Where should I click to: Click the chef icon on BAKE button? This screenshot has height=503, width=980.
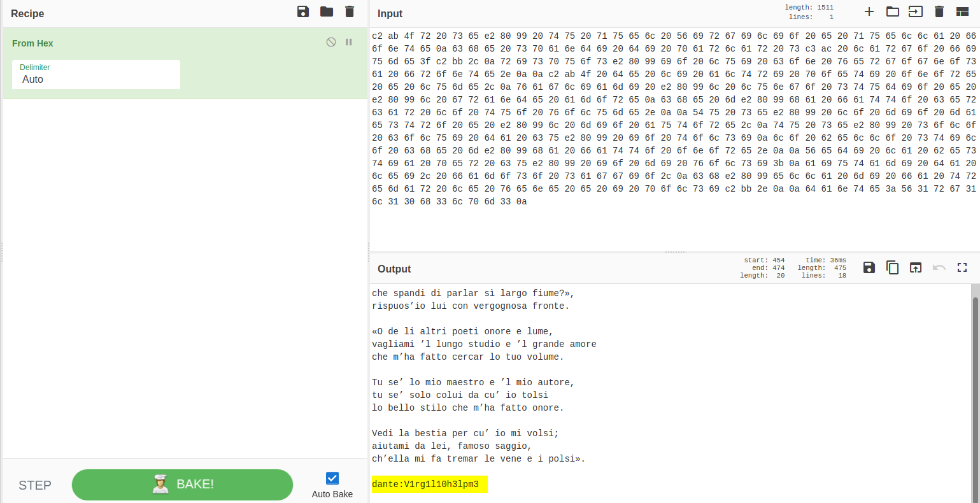[160, 485]
